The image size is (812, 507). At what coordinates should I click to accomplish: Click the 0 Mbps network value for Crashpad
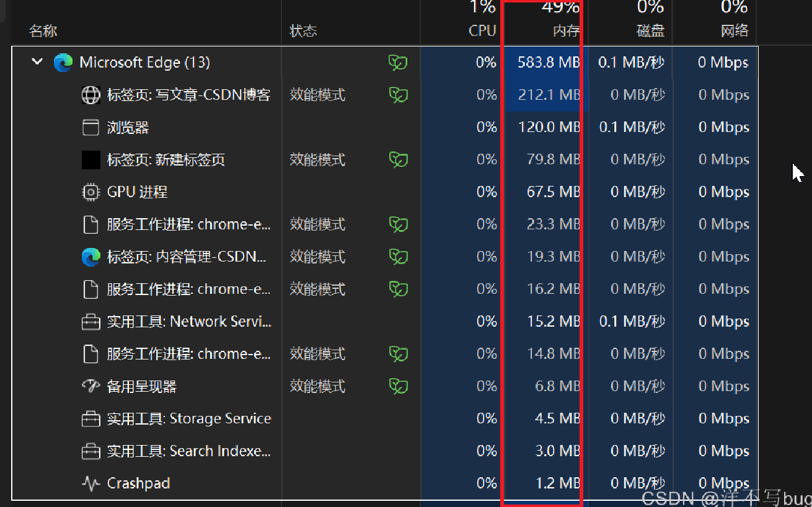click(723, 483)
